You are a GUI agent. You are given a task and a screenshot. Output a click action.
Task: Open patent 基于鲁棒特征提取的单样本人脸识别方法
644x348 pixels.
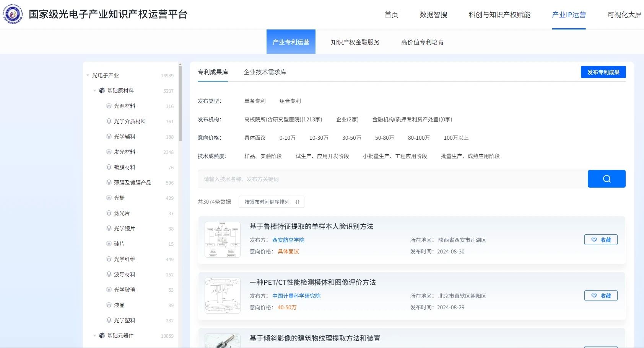(x=312, y=227)
